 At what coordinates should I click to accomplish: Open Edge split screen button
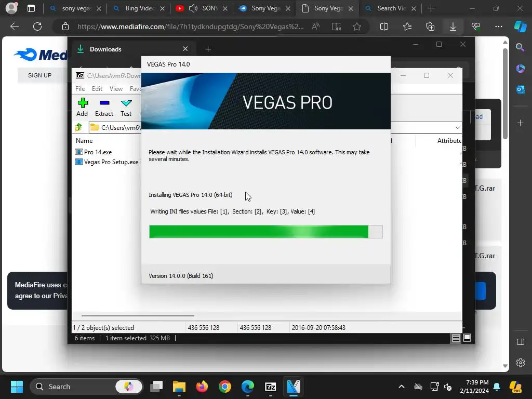[x=384, y=26]
